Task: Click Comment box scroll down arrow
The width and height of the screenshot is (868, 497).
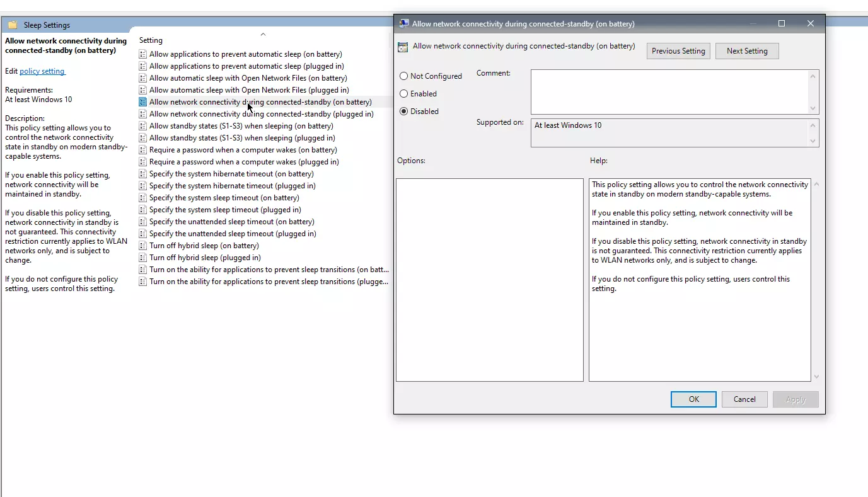Action: click(813, 108)
